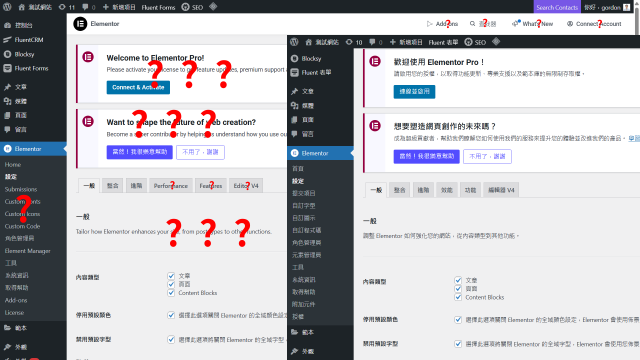Screen dimensions: 640x360
Task: Click the gordon user avatar in the admin bar
Action: 627,7
